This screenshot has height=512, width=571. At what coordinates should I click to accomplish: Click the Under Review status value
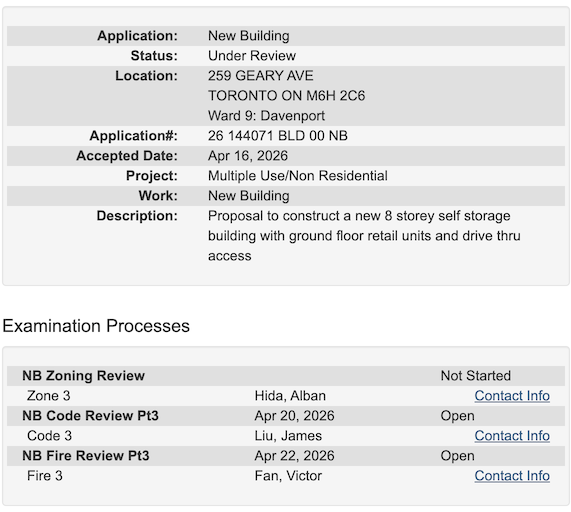[x=252, y=56]
